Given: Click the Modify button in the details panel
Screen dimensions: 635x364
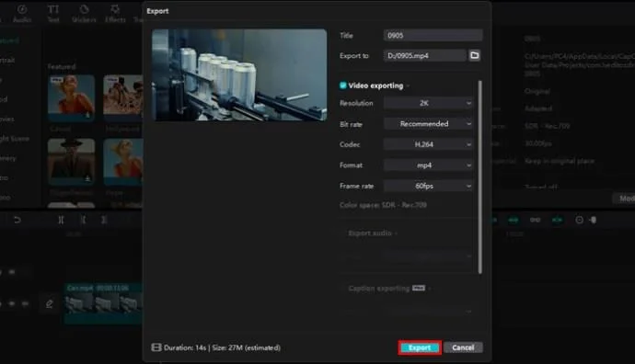Looking at the screenshot, I should coord(624,199).
